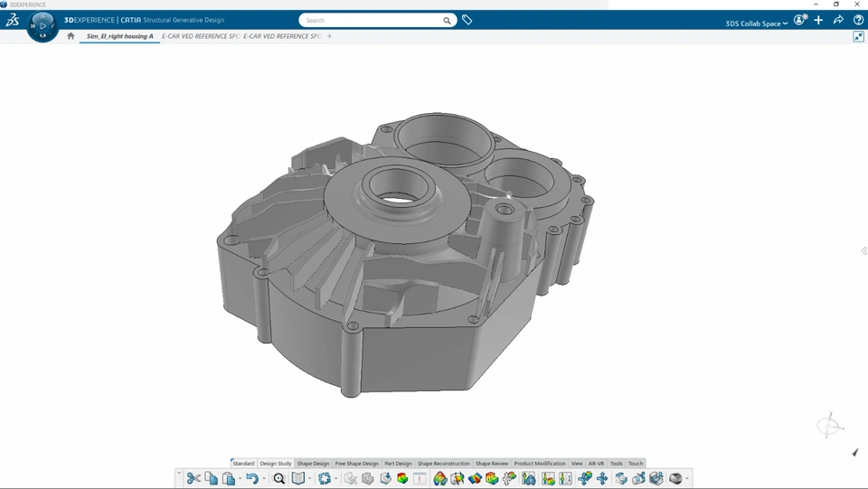Click the Share arrow icon

point(838,20)
